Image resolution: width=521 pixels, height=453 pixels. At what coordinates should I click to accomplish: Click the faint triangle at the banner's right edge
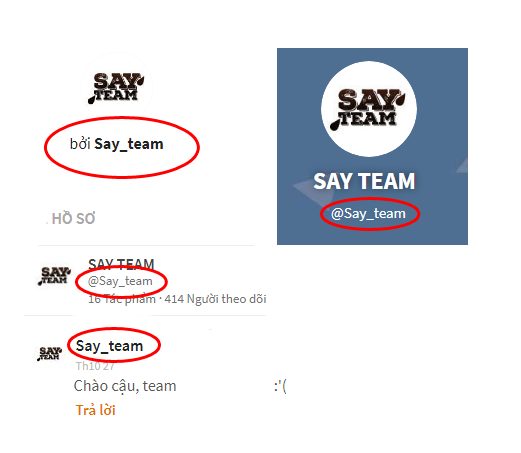(462, 166)
